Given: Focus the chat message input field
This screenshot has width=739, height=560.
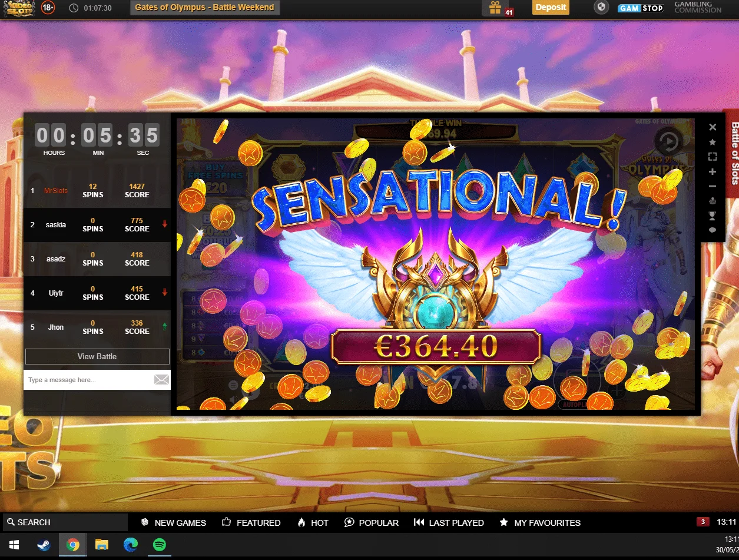Looking at the screenshot, I should click(88, 380).
